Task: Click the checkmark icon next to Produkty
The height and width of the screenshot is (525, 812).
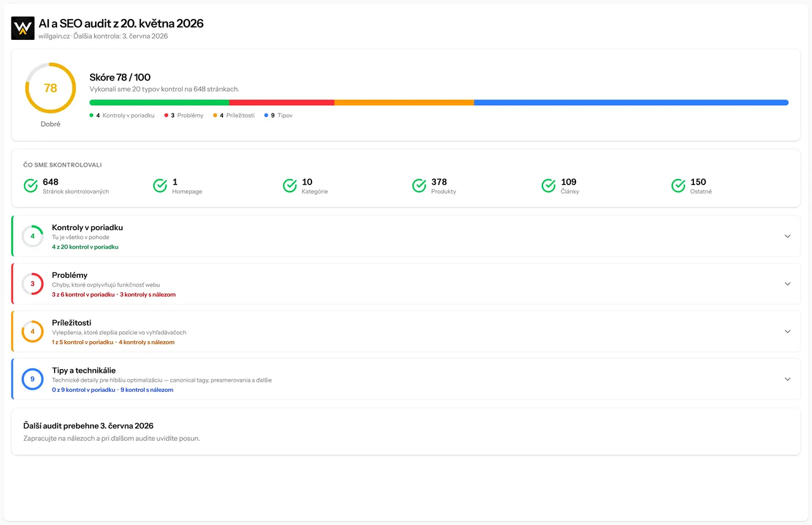Action: pos(419,186)
